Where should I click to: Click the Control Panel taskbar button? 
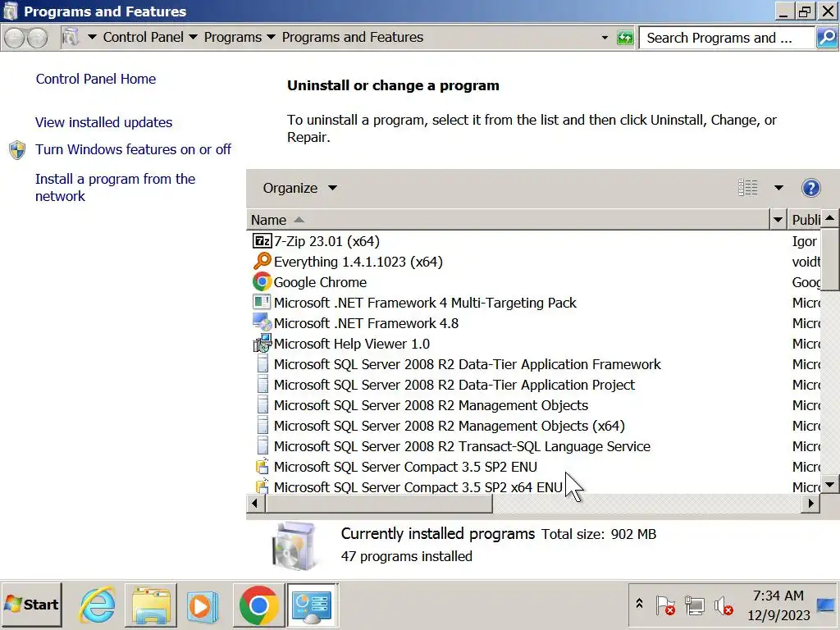pos(312,605)
